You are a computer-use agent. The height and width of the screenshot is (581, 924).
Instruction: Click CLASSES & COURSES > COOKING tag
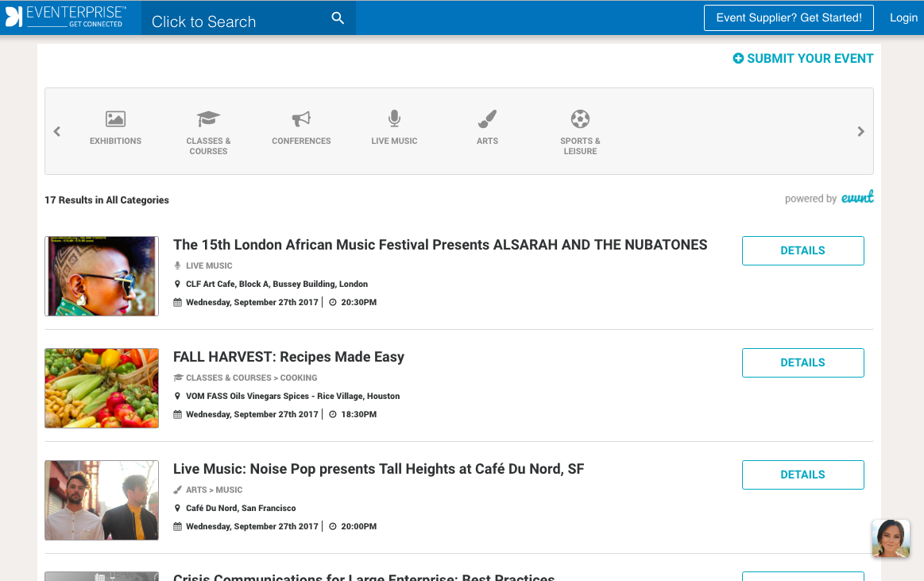(x=252, y=378)
